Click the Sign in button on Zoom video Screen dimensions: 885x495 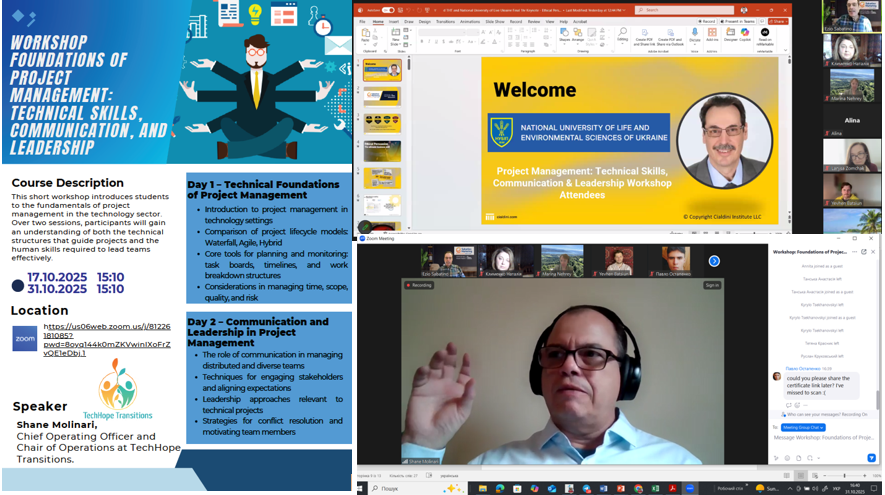(712, 285)
